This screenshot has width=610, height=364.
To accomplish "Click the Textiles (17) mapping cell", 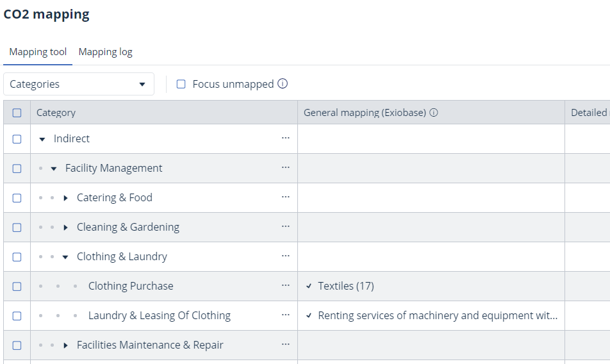I will click(x=346, y=286).
